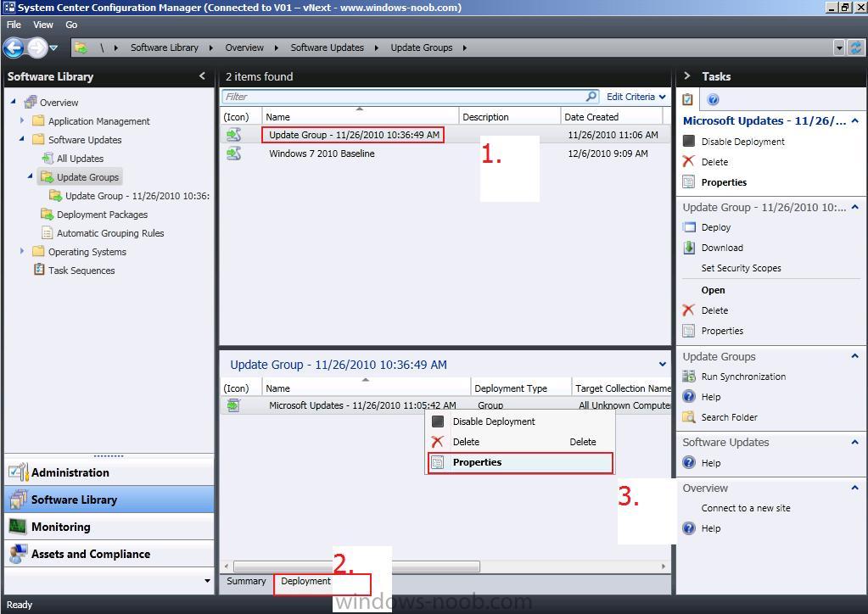Viewport: 868px width, 614px height.
Task: Click the Administration workspace icon
Action: (x=19, y=472)
